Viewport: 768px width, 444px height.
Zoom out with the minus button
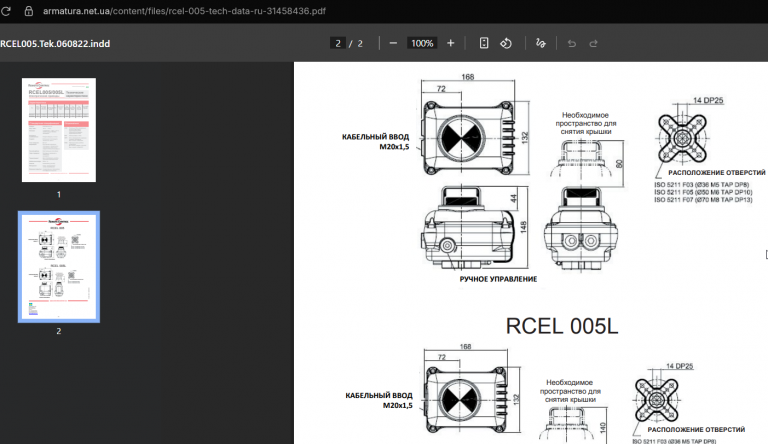pyautogui.click(x=393, y=43)
